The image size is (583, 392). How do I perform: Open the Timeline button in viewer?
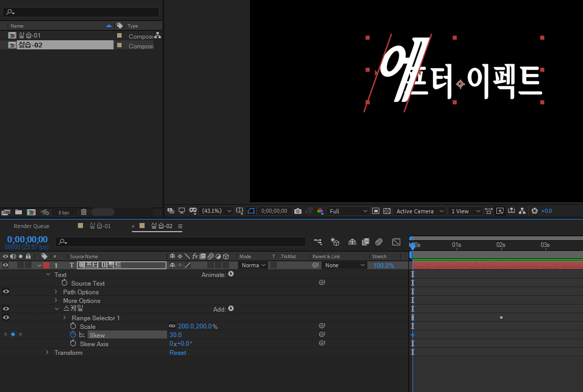[512, 211]
